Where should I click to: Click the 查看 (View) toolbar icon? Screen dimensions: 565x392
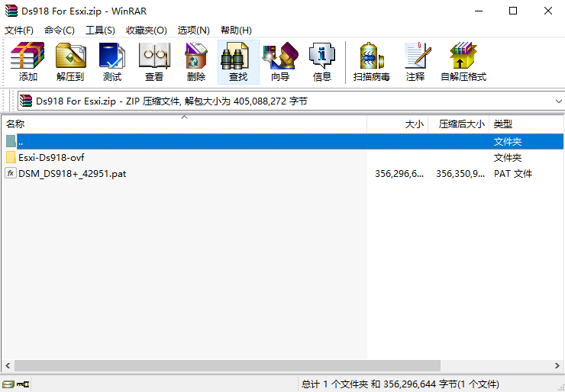[x=154, y=56]
